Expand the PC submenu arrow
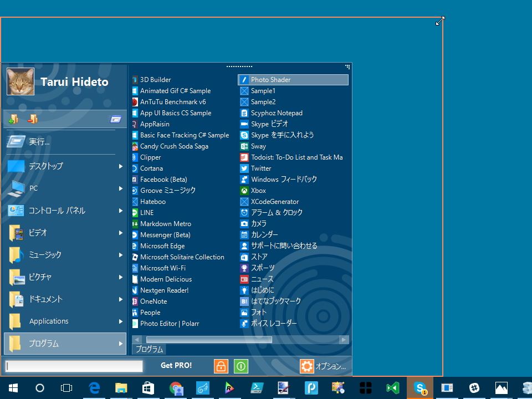 click(x=121, y=188)
